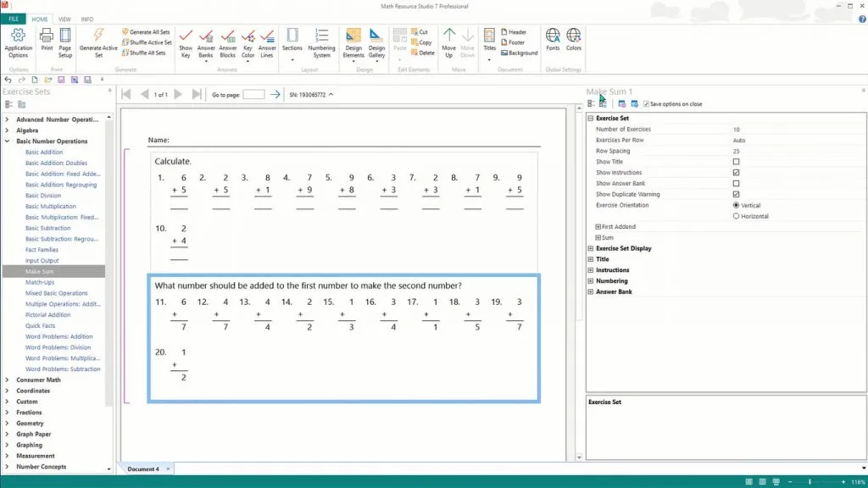
Task: Open the Sections layout menu
Action: (292, 43)
